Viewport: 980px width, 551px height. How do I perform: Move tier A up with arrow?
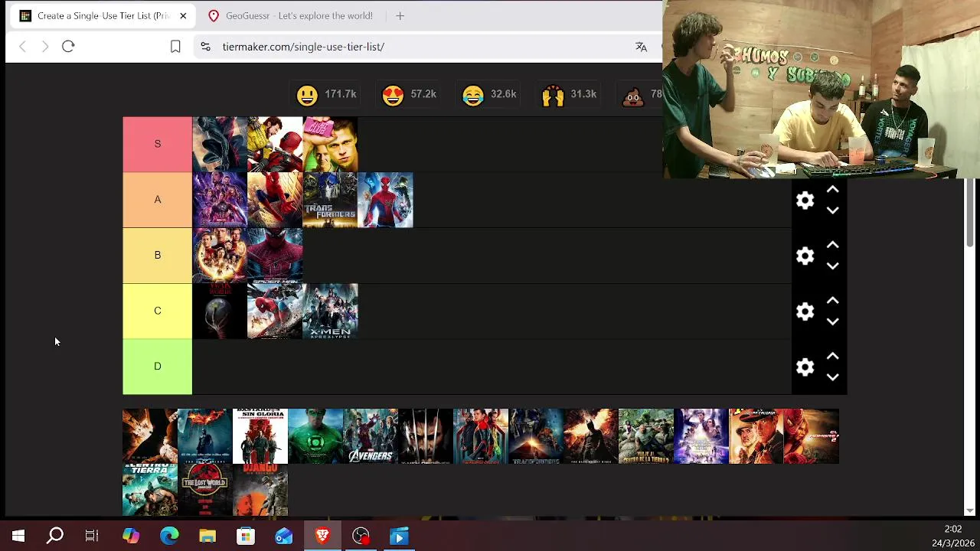click(x=833, y=190)
